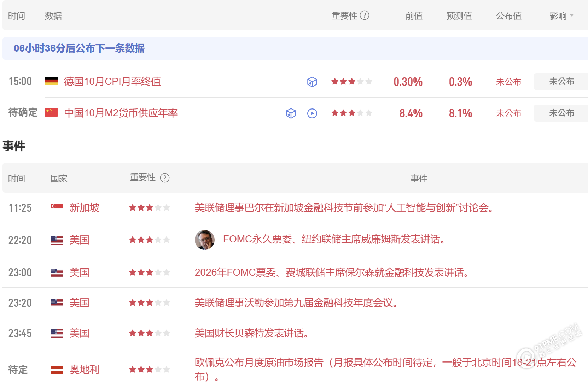588x388 pixels.
Task: Click the help icon beside 重要性 header
Action: point(365,16)
